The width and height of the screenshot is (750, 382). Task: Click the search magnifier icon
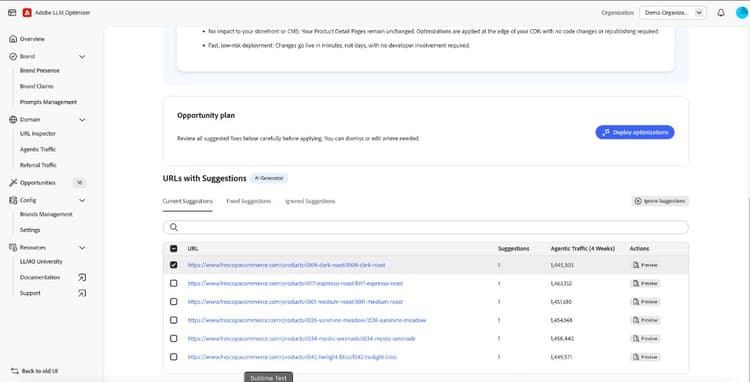[174, 227]
